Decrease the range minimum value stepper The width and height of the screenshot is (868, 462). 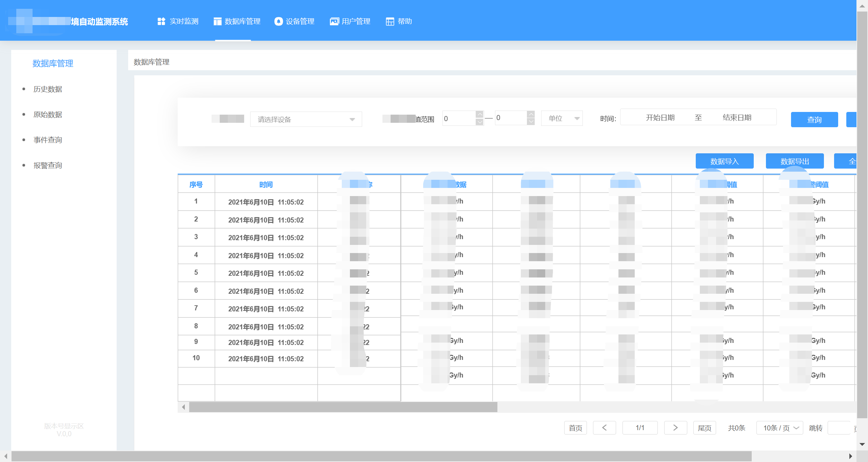point(479,122)
